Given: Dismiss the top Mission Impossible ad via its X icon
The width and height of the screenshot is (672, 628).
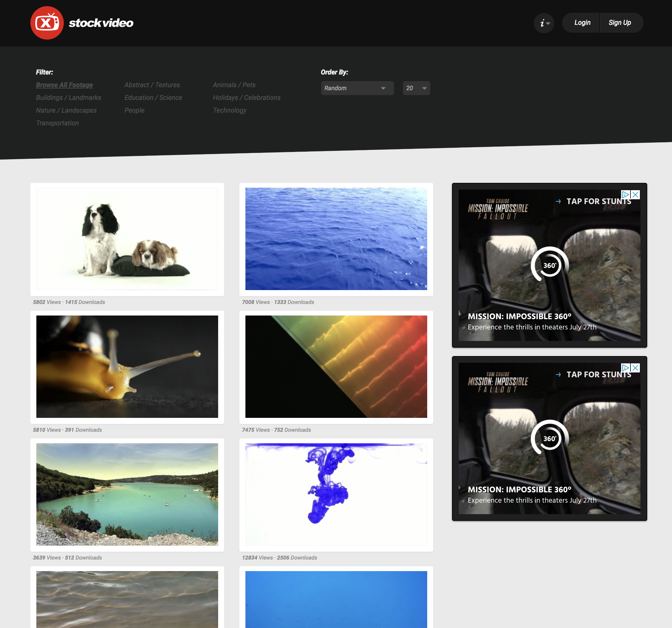Looking at the screenshot, I should (x=636, y=195).
